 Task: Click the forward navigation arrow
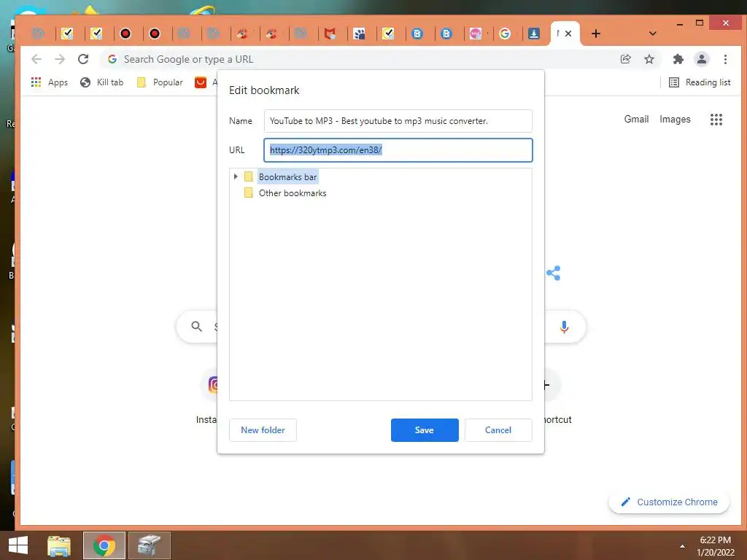(x=60, y=59)
